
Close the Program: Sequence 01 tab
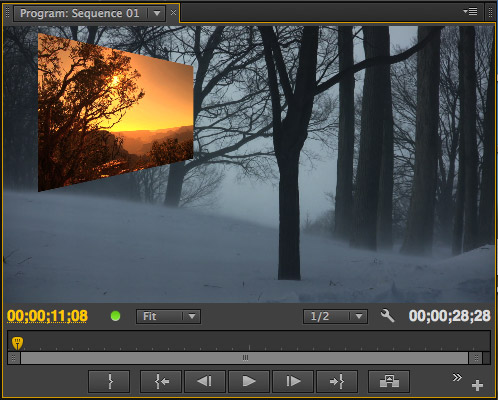173,13
